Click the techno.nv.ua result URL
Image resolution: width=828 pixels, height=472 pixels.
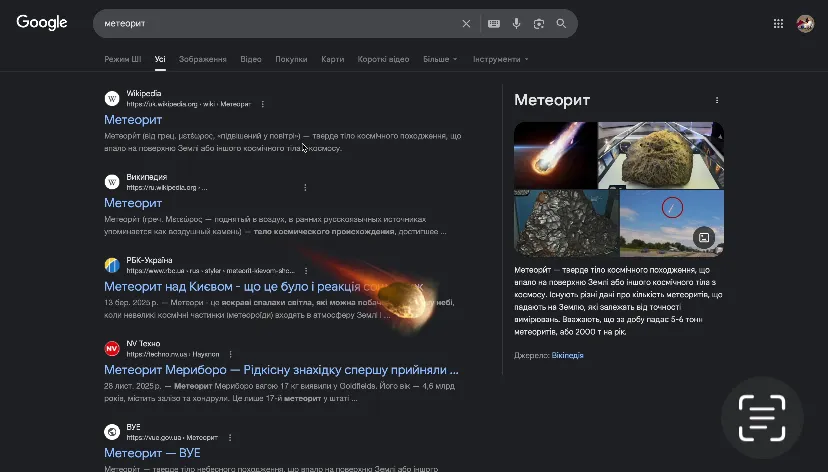coord(173,354)
